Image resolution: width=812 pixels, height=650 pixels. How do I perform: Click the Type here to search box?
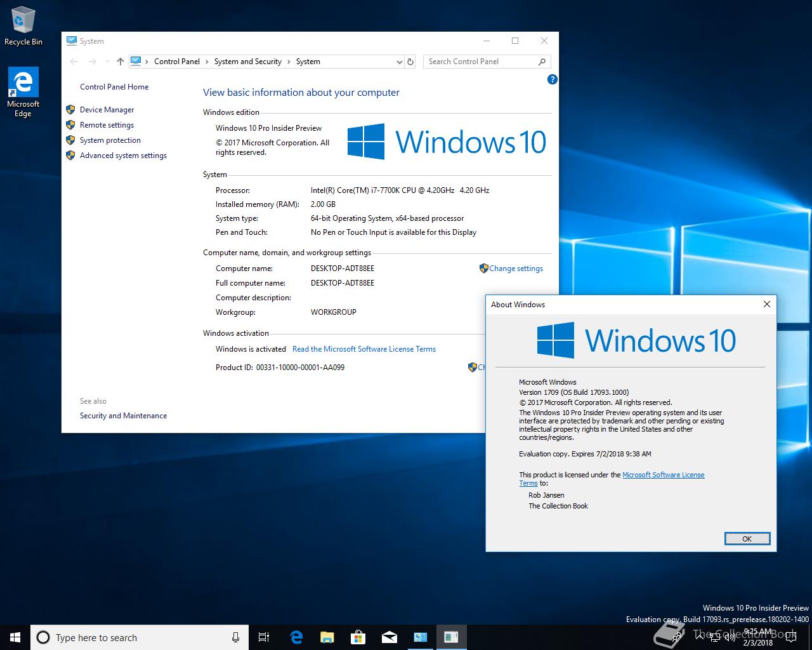click(x=140, y=637)
